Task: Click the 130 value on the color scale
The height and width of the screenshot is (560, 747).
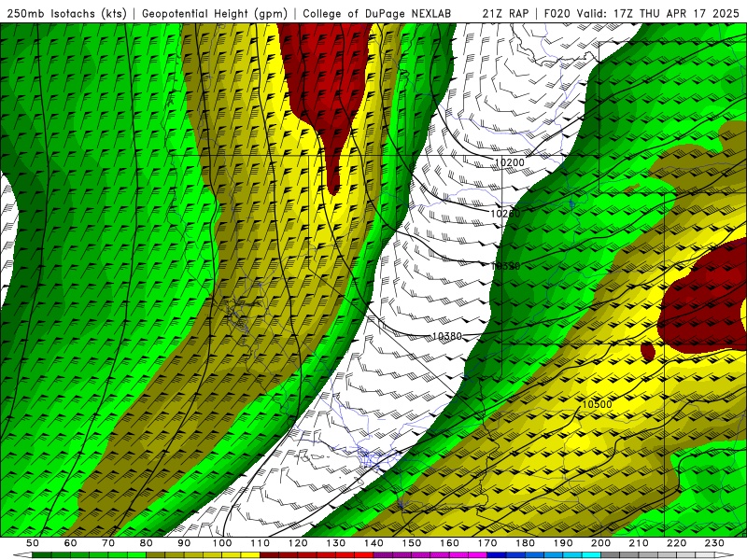Action: pos(336,543)
